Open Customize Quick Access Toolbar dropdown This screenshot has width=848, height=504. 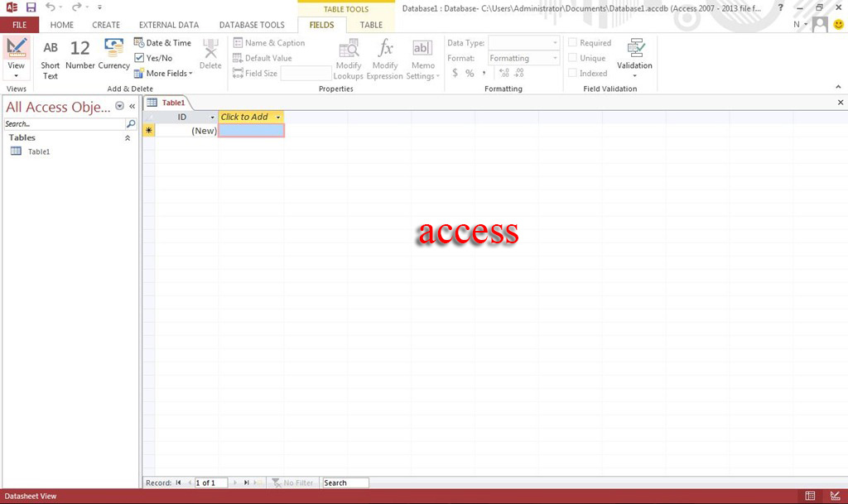(x=99, y=7)
